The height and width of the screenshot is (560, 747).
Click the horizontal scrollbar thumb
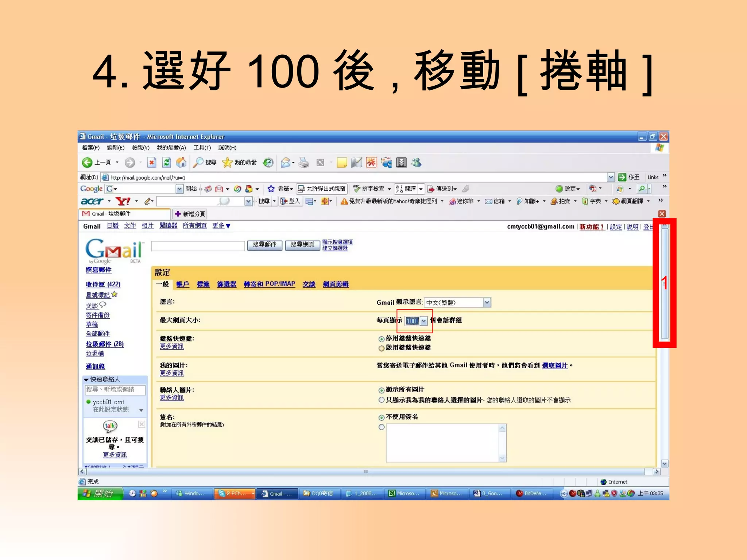[x=365, y=471]
